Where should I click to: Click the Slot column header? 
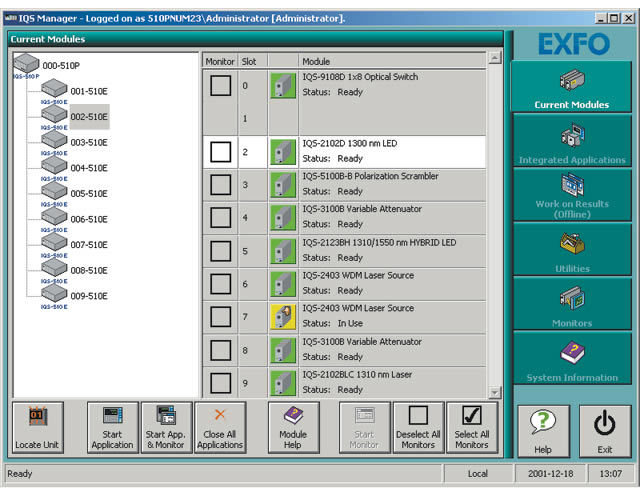pyautogui.click(x=253, y=61)
